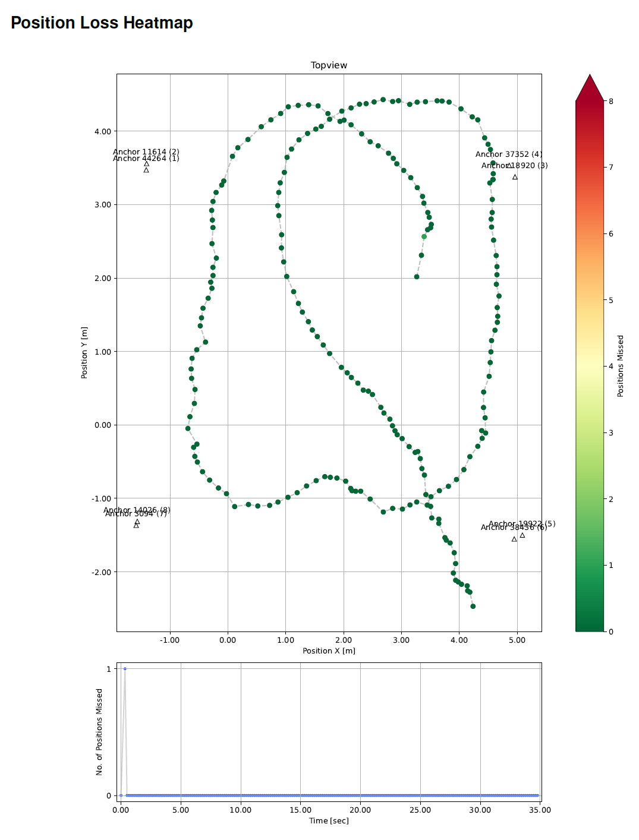The height and width of the screenshot is (840, 639).
Task: Click the Anchor 44264 (1) triangle marker
Action: (x=146, y=170)
